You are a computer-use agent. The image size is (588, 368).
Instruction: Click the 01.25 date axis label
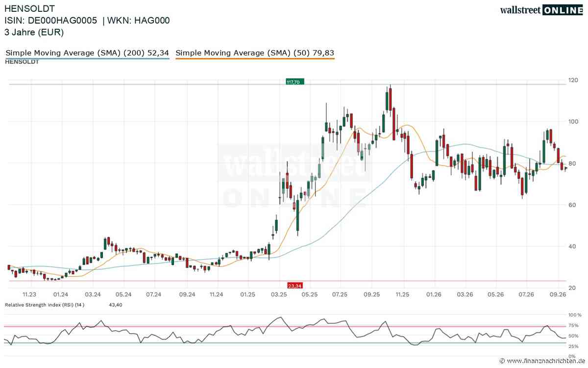coord(247,294)
